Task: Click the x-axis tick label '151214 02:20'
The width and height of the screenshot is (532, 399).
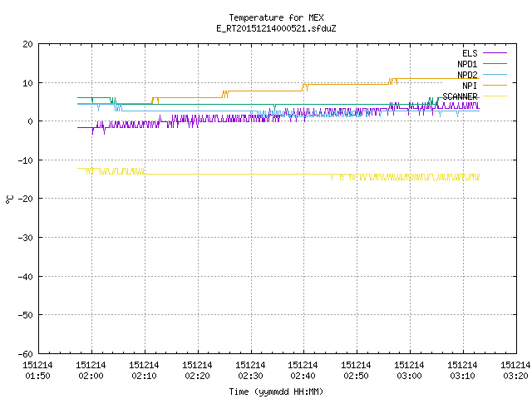Action: (x=197, y=371)
